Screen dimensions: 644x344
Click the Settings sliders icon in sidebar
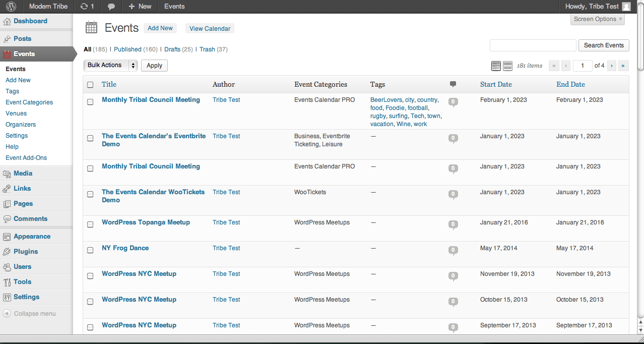click(7, 297)
